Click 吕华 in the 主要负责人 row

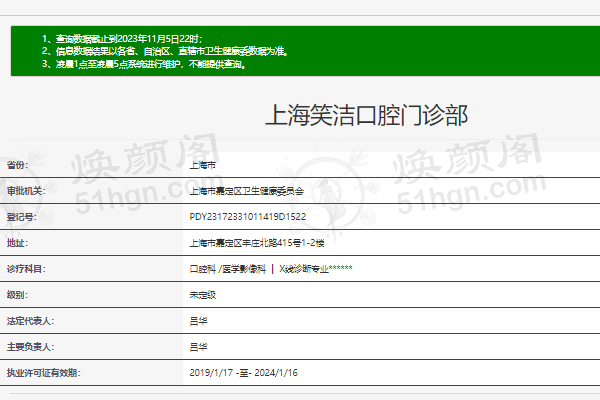point(198,347)
